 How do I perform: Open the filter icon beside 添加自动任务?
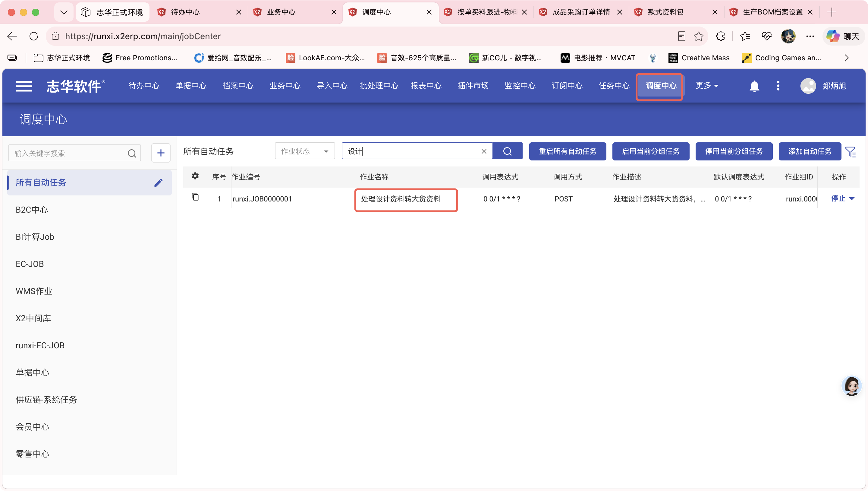click(851, 152)
